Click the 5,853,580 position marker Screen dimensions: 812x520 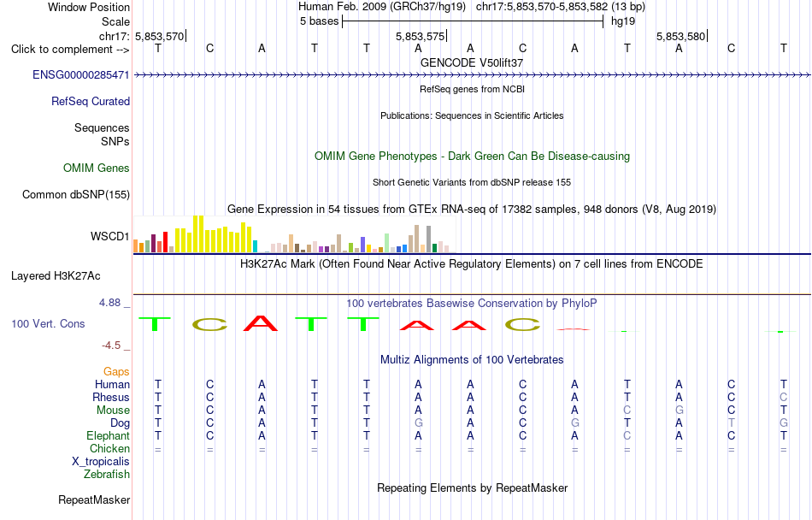point(680,36)
